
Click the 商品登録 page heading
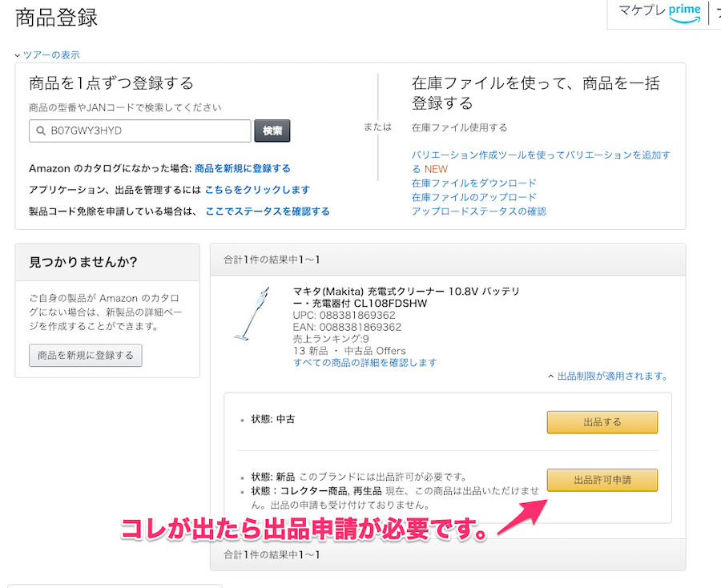[56, 18]
